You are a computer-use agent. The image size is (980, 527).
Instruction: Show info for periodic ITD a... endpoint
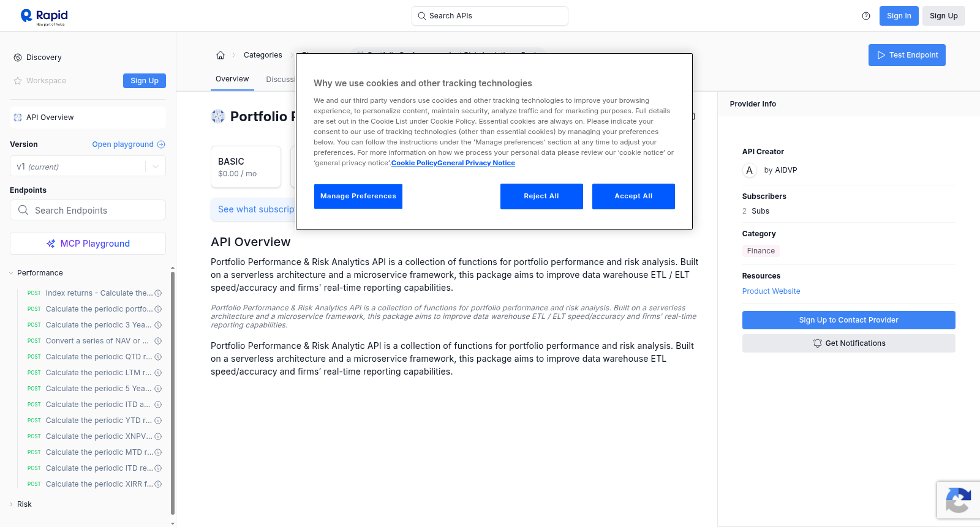(x=158, y=405)
